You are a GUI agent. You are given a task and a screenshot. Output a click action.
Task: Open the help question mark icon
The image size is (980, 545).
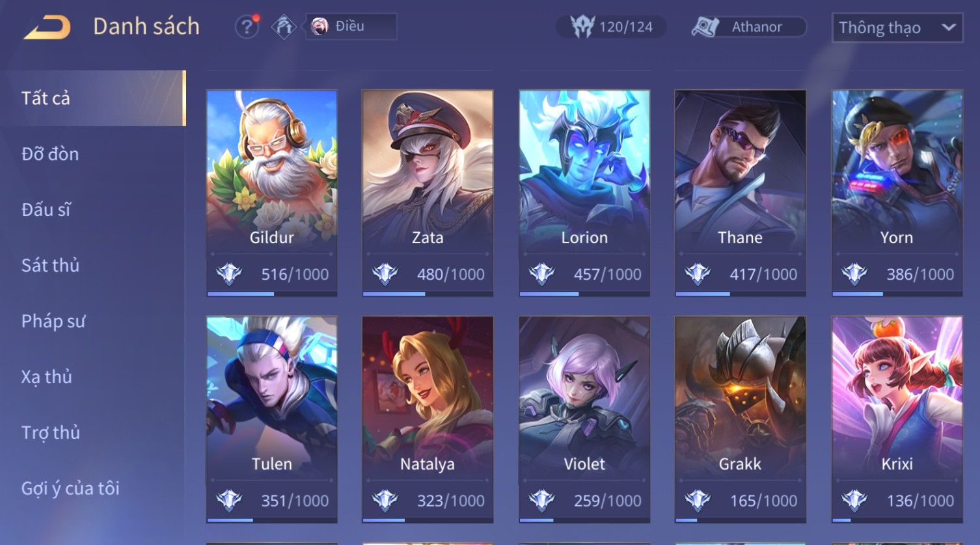click(247, 27)
